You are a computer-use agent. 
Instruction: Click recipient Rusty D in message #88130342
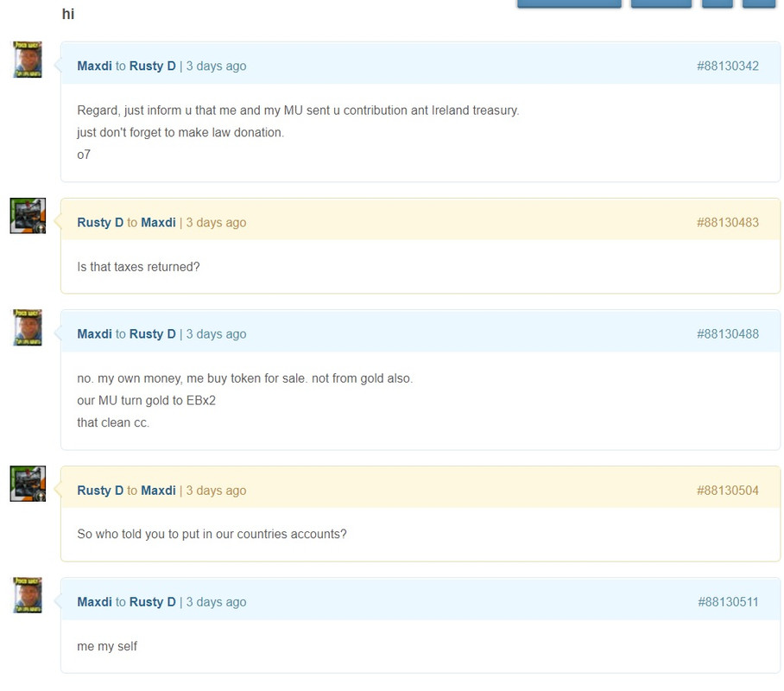pyautogui.click(x=153, y=66)
